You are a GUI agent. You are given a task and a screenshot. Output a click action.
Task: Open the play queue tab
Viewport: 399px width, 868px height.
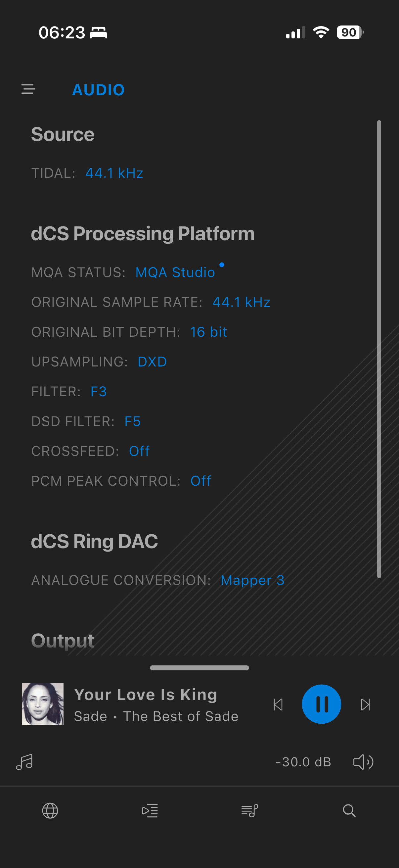(150, 810)
